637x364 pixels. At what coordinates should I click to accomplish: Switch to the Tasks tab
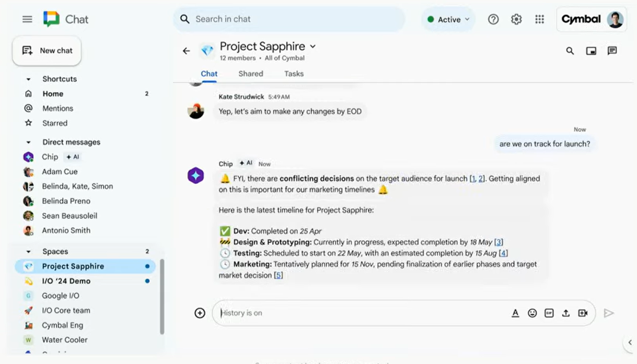tap(294, 74)
